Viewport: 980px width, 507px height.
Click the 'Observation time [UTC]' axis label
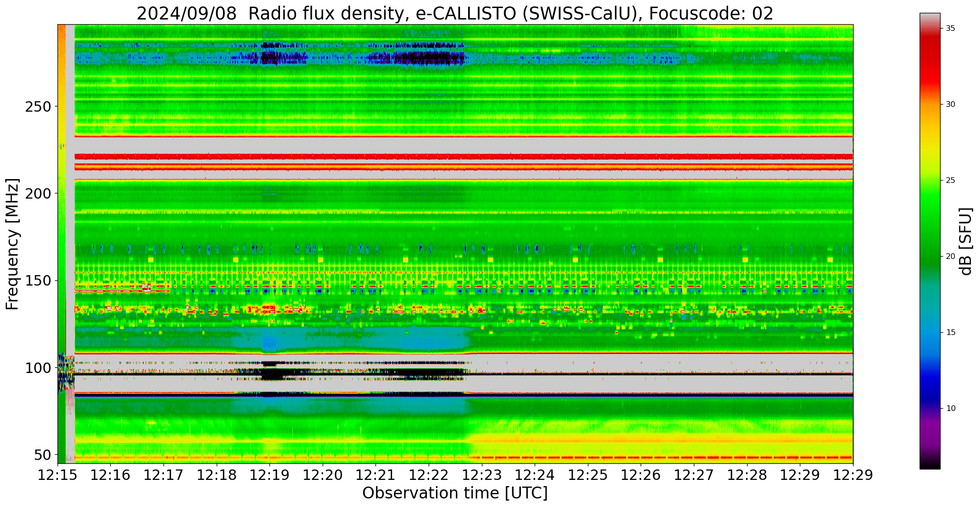point(455,493)
